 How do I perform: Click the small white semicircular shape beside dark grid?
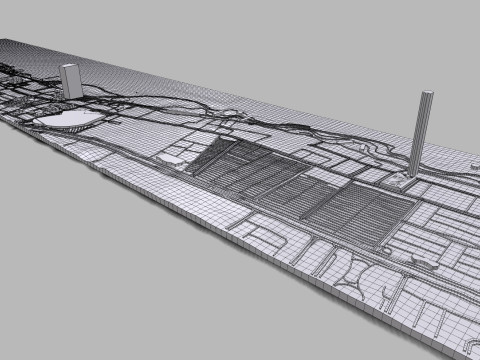[170, 159]
